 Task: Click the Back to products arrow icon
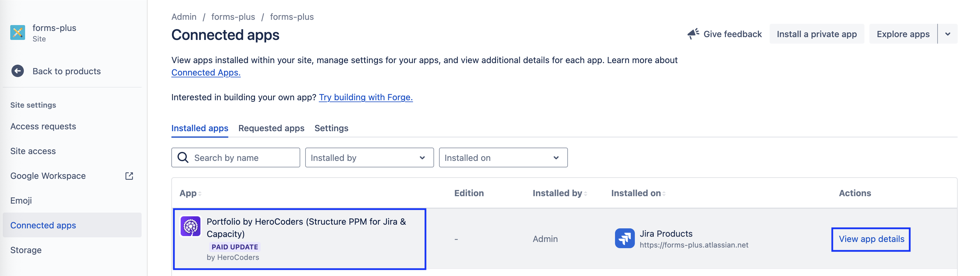[x=17, y=71]
